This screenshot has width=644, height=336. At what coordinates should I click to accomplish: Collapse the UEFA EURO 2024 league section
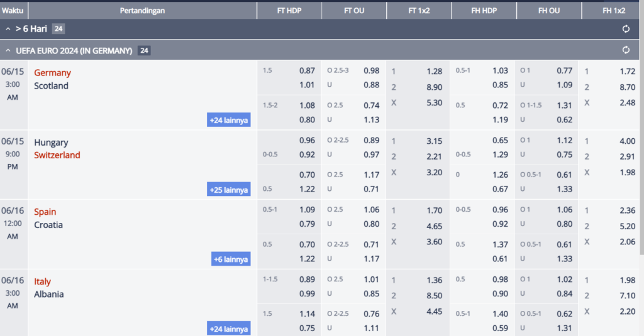tap(8, 50)
